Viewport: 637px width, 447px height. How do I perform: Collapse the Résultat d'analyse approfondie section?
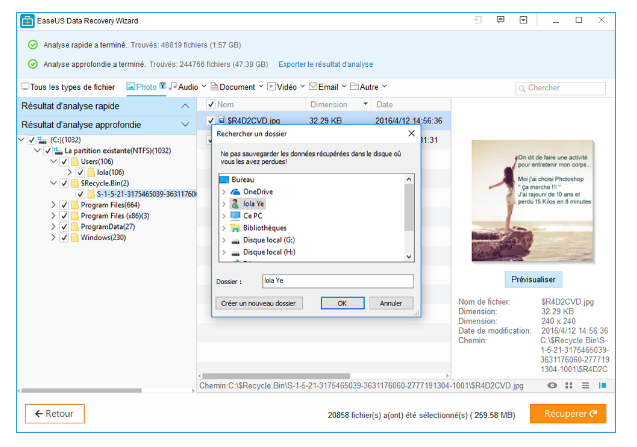click(185, 125)
